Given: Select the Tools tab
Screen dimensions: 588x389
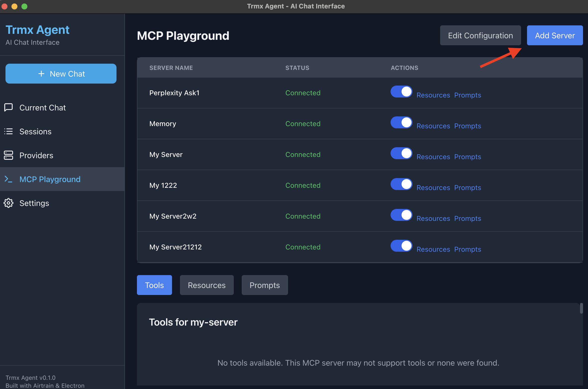Looking at the screenshot, I should (x=154, y=285).
